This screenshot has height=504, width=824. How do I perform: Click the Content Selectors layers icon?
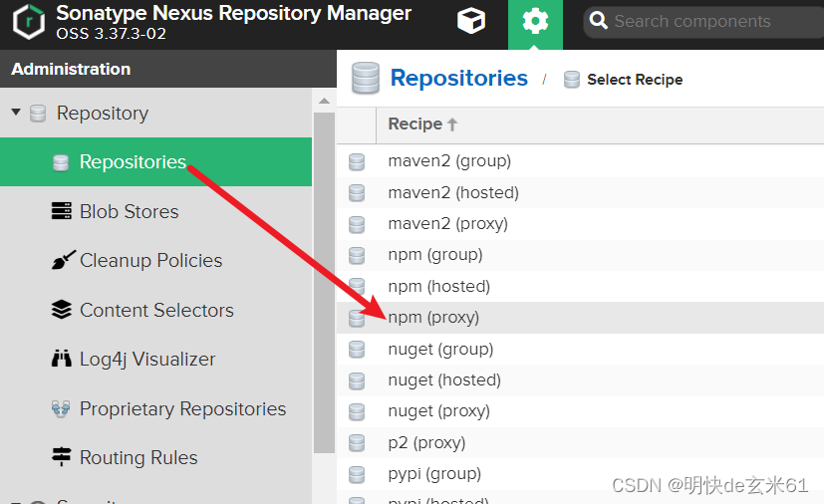[x=62, y=310]
